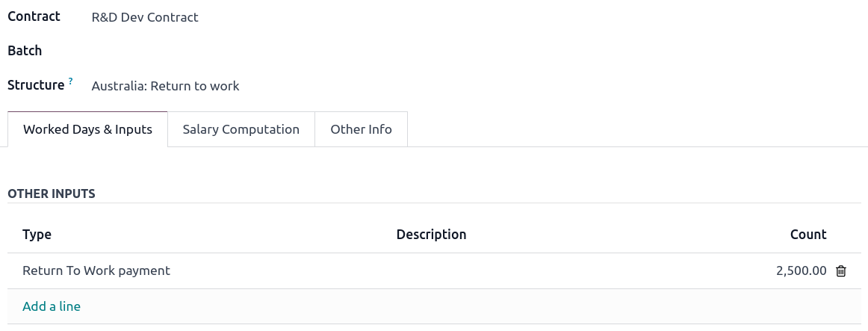This screenshot has height=331, width=868.
Task: Click empty tab strip right of Other Info
Action: [635, 129]
